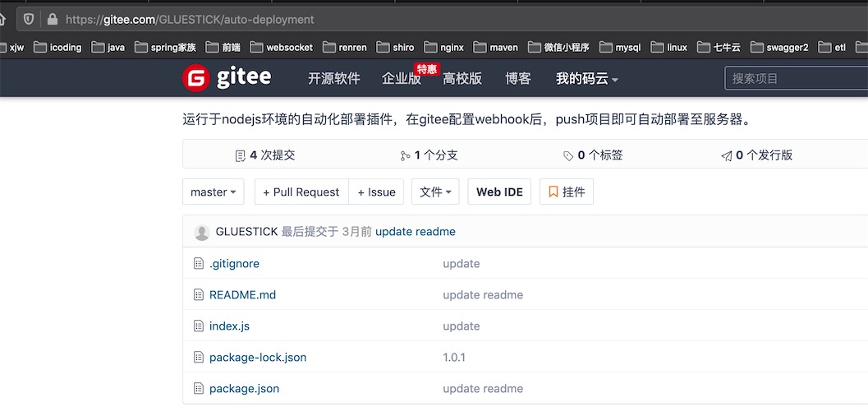The height and width of the screenshot is (416, 868).
Task: Go to the 企业版 navigation item
Action: (x=401, y=79)
